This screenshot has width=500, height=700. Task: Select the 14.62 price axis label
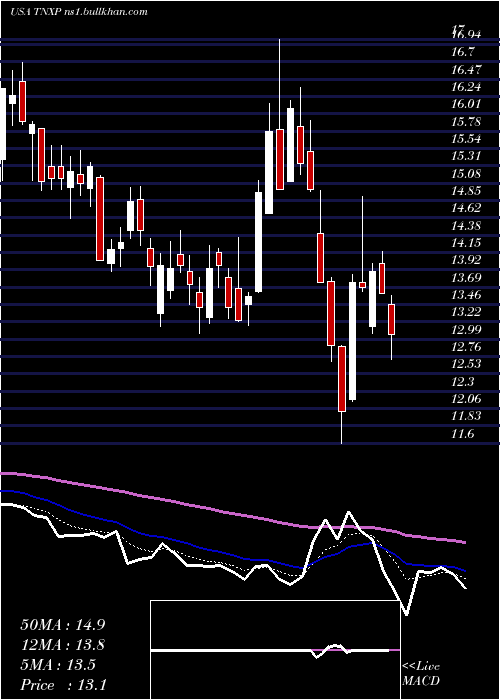pyautogui.click(x=467, y=208)
